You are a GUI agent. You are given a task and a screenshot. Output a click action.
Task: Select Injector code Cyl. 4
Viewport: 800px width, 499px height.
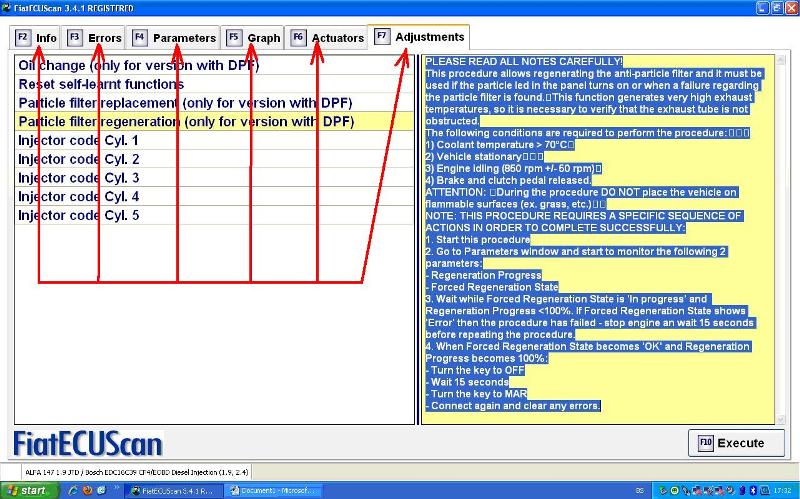[x=214, y=196]
